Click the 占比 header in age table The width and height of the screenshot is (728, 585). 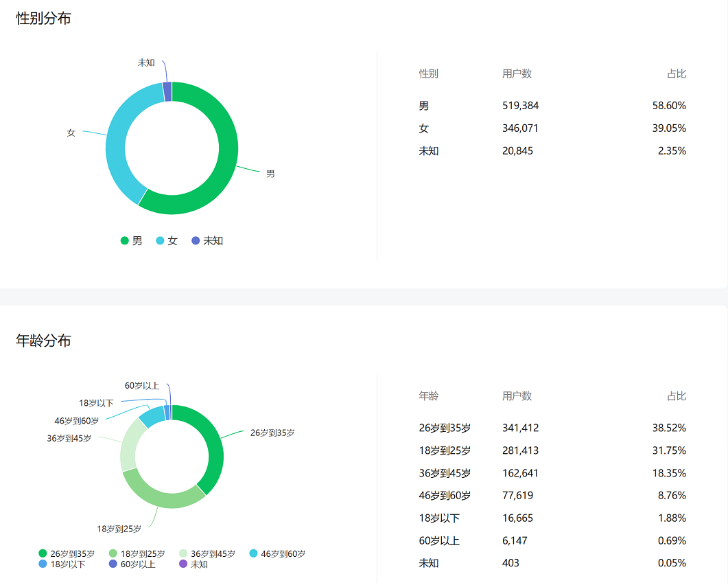(676, 396)
